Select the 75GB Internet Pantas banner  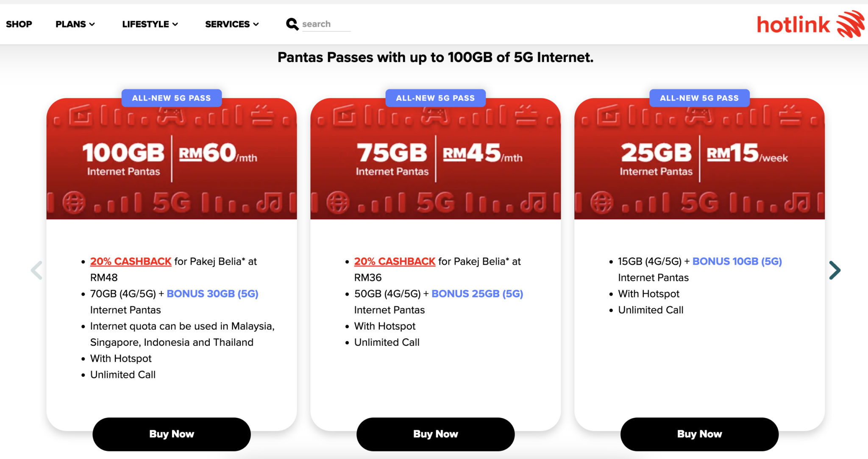tap(435, 159)
